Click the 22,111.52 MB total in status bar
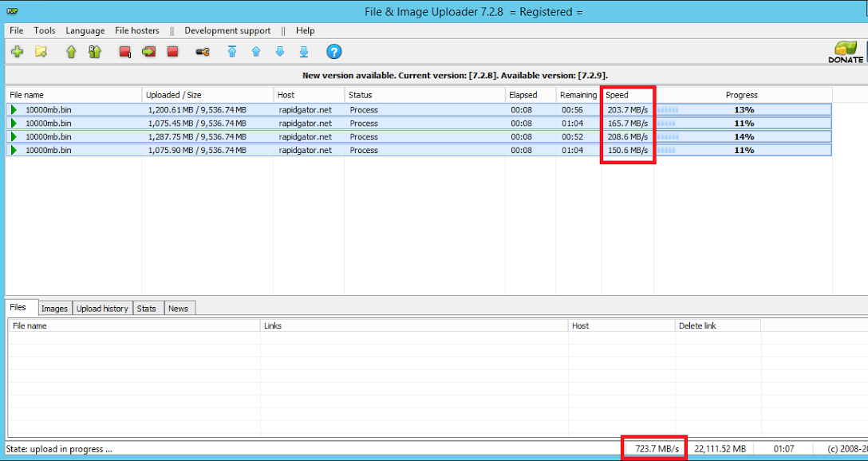Viewport: 868px width, 461px height. coord(720,448)
